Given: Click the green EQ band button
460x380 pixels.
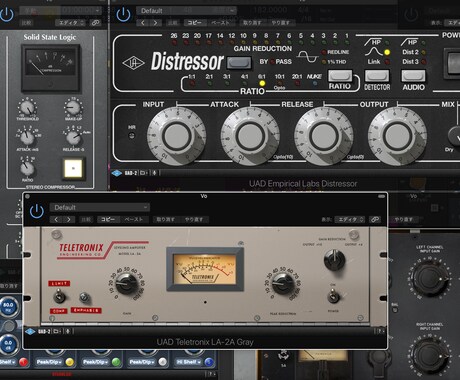Looking at the screenshot, I should [116, 362].
